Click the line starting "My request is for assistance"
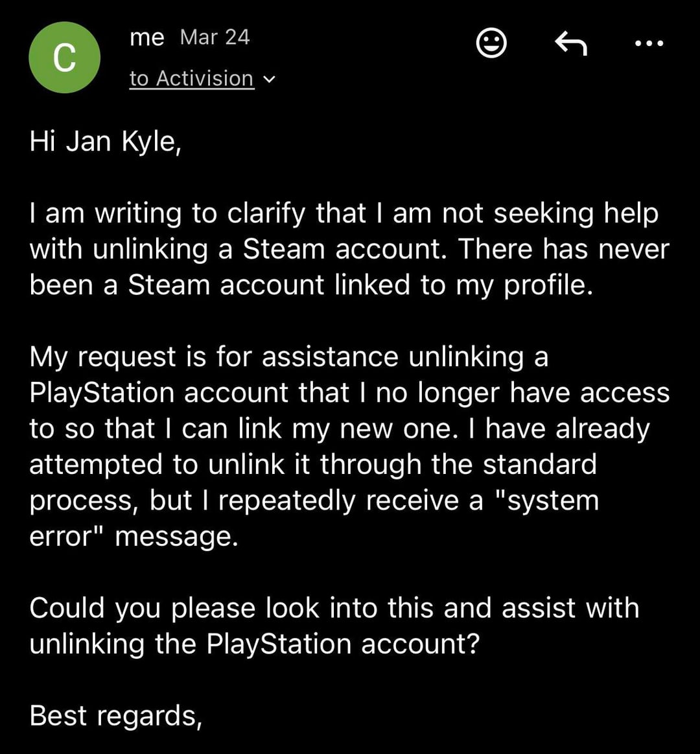Image resolution: width=700 pixels, height=754 pixels. coord(288,357)
